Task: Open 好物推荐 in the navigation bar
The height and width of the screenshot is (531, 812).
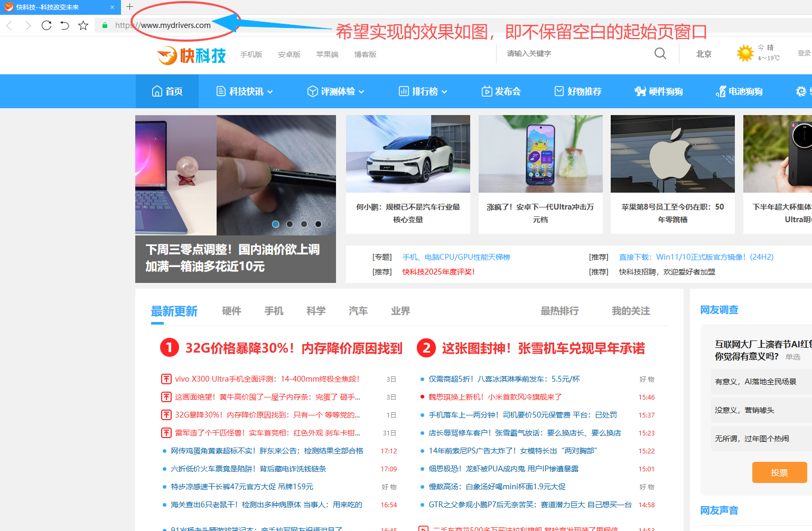Action: (578, 91)
